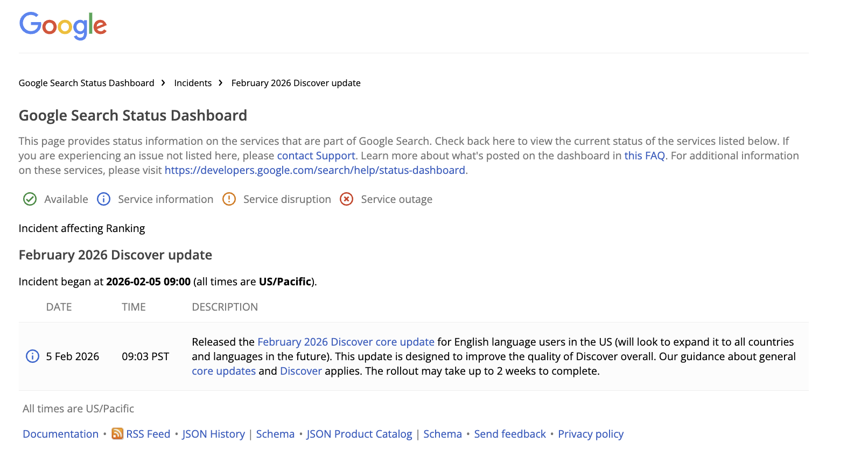Viewport: 868px width, 463px height.
Task: Select February 2026 Discover update breadcrumb
Action: point(296,83)
